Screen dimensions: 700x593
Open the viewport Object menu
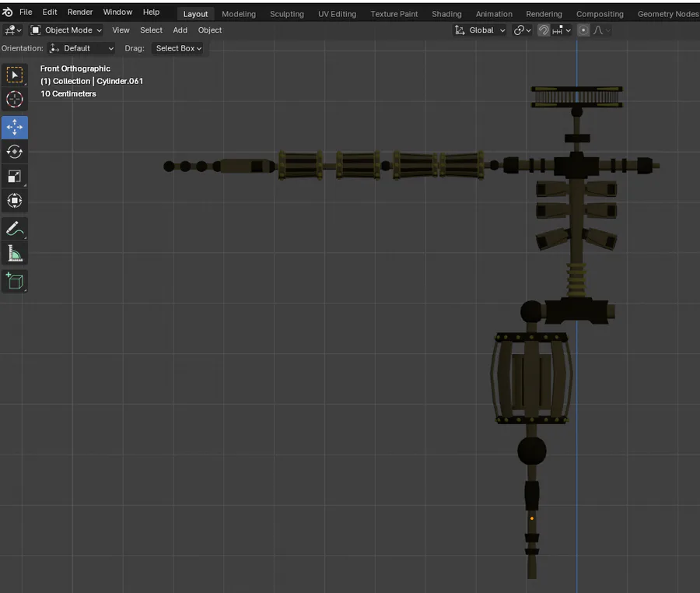pyautogui.click(x=210, y=30)
